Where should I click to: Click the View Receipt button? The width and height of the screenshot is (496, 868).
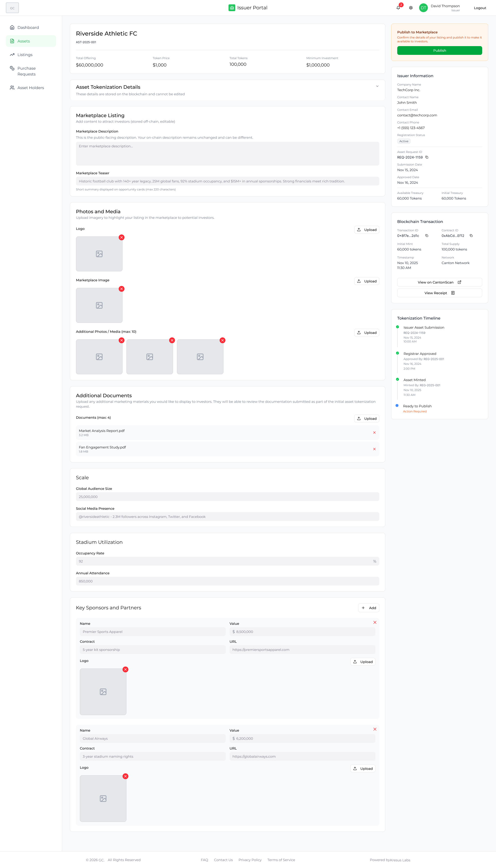click(439, 293)
